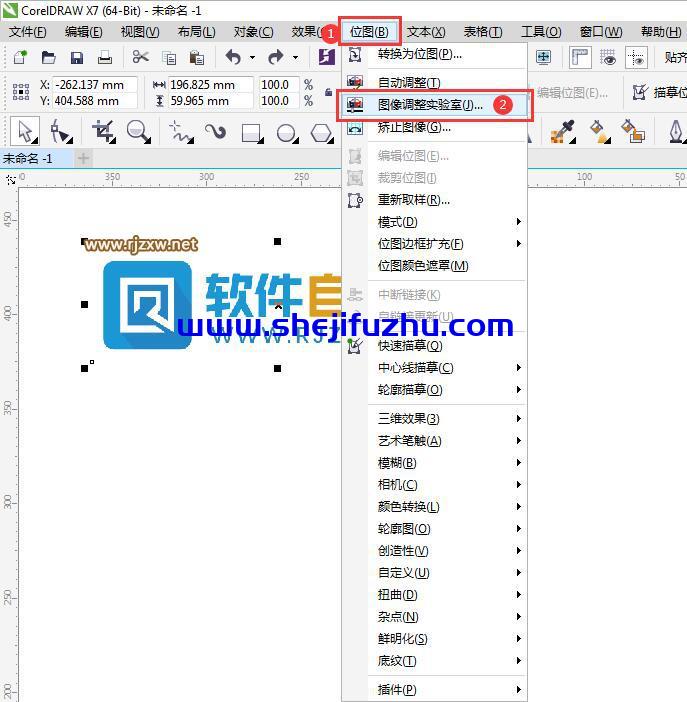Select the Polygon tool
Image resolution: width=687 pixels, height=702 pixels.
[322, 133]
